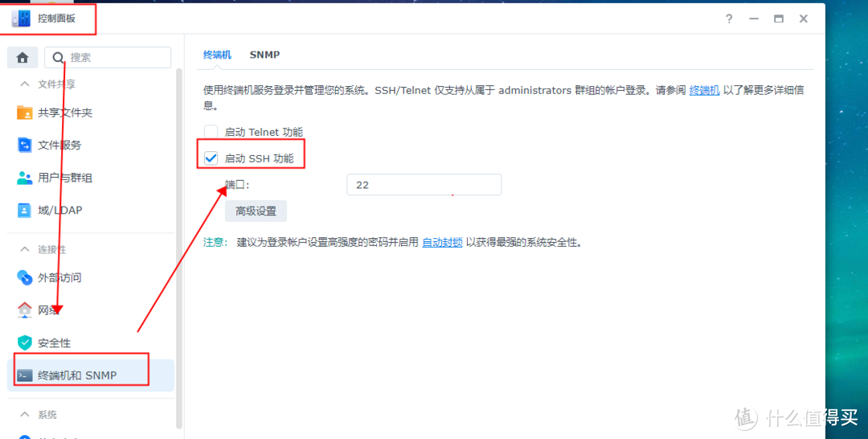
Task: Select 文件服务 label in sidebar
Action: pyautogui.click(x=59, y=146)
